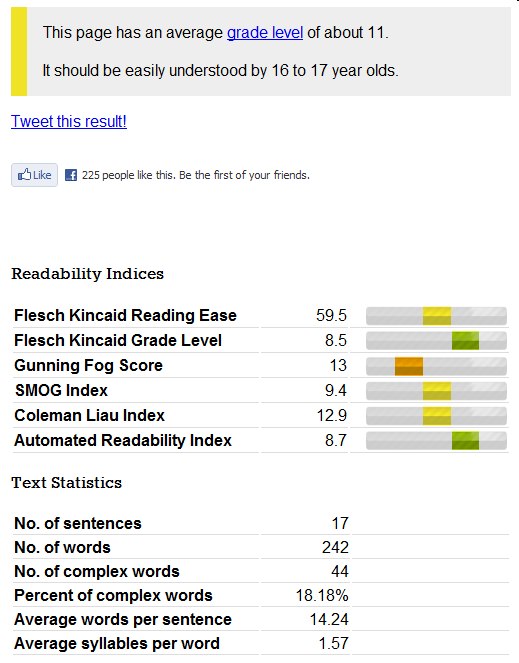Click the thumbs-up icon in Like button
The image size is (519, 663).
(x=24, y=175)
